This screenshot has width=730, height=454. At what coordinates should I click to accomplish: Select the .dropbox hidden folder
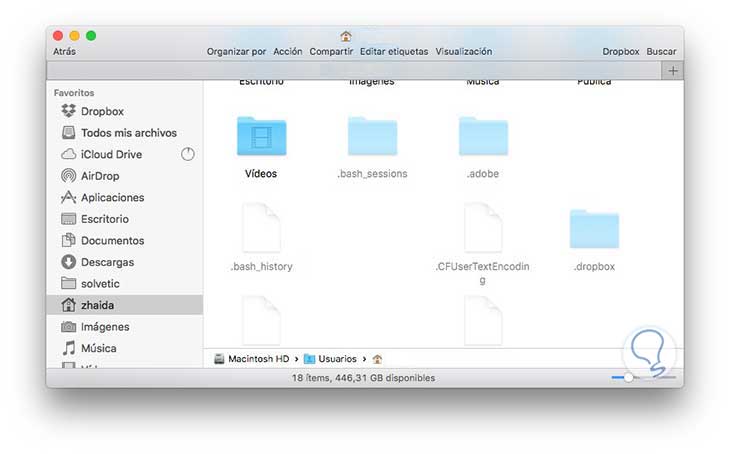(x=595, y=229)
